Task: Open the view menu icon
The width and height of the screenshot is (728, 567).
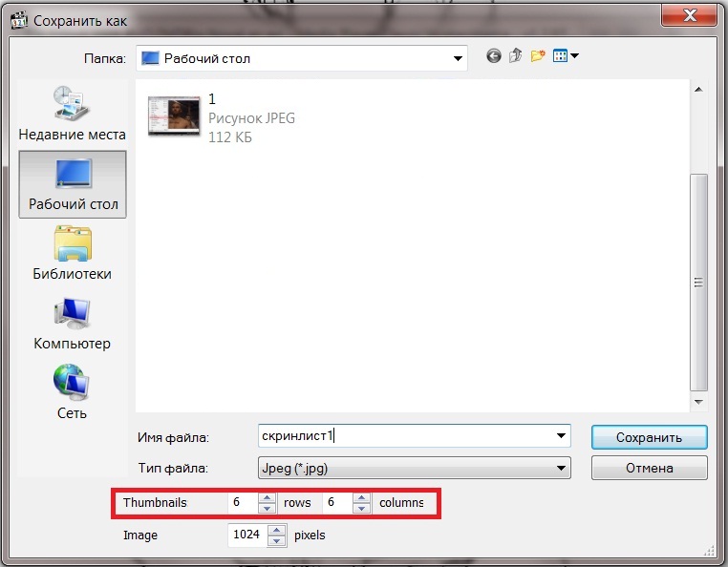Action: pos(566,56)
